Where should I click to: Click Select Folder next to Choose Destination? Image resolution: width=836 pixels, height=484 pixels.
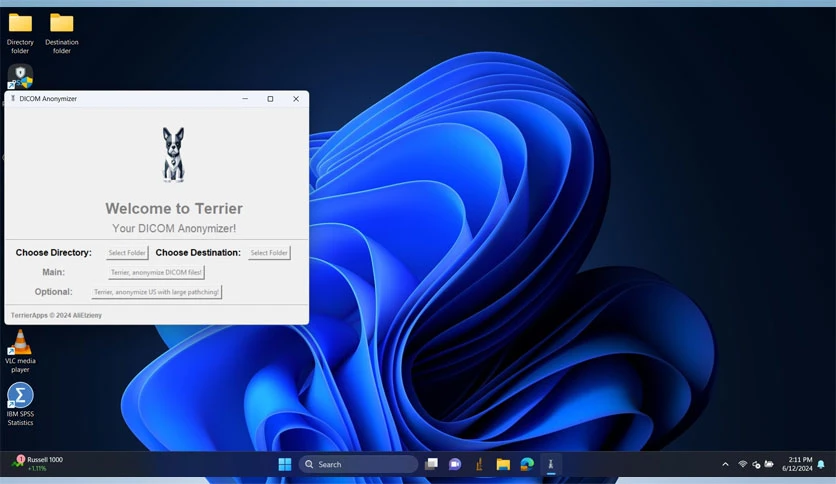tap(269, 253)
